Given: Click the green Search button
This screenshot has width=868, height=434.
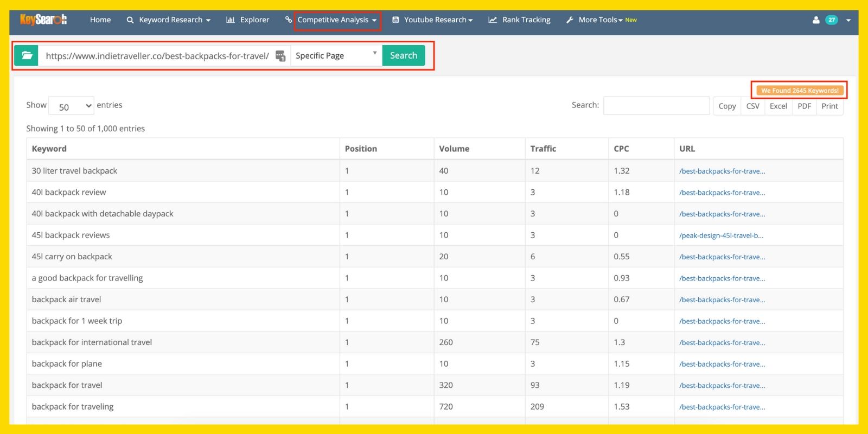Looking at the screenshot, I should tap(404, 55).
